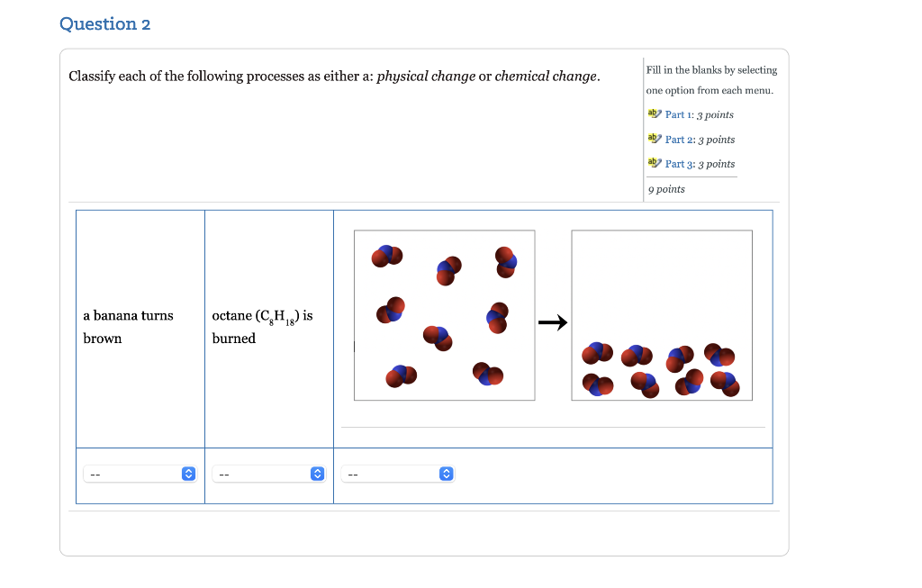Click the ab pencil icon beside Part 3
922x588 pixels.
coord(654,163)
